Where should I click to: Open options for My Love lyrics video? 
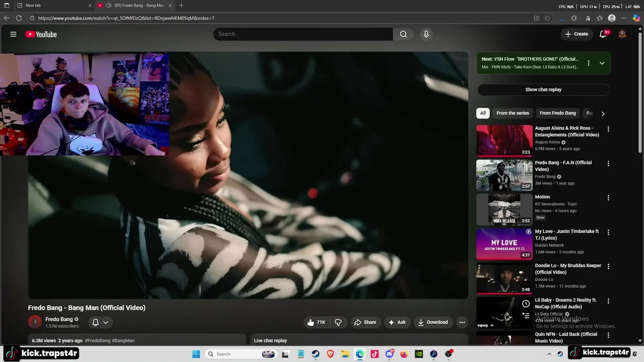(608, 232)
